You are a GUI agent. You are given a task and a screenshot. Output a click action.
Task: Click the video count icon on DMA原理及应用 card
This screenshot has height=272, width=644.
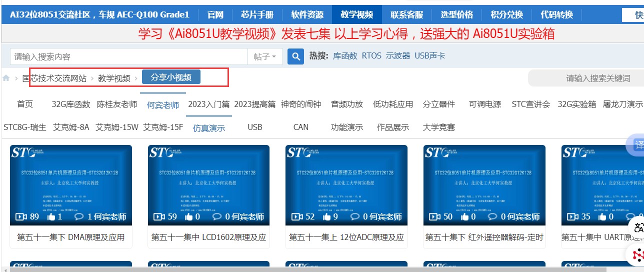click(x=21, y=216)
